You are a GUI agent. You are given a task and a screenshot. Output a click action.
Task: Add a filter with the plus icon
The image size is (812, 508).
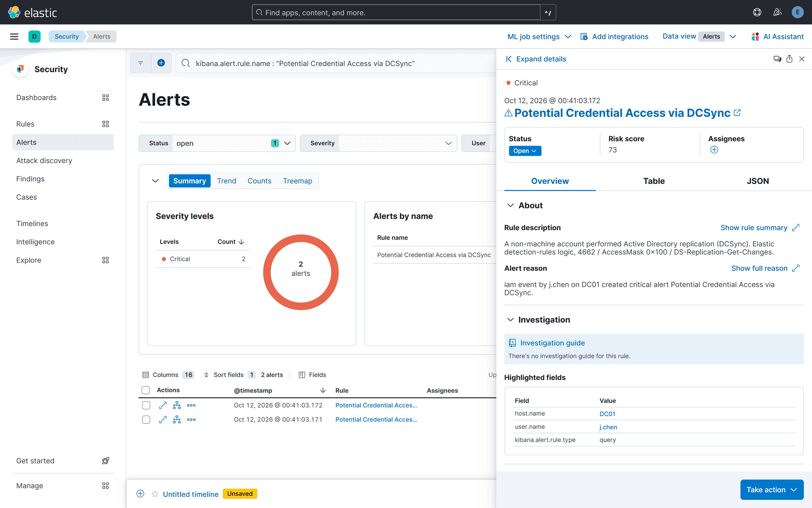[x=161, y=63]
